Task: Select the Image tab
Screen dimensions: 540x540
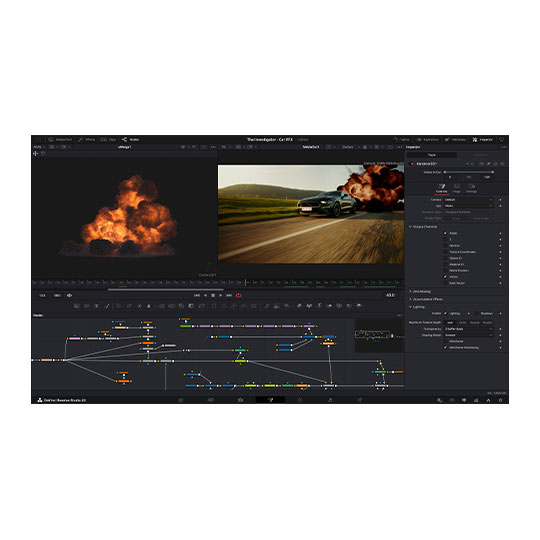Action: pyautogui.click(x=457, y=188)
